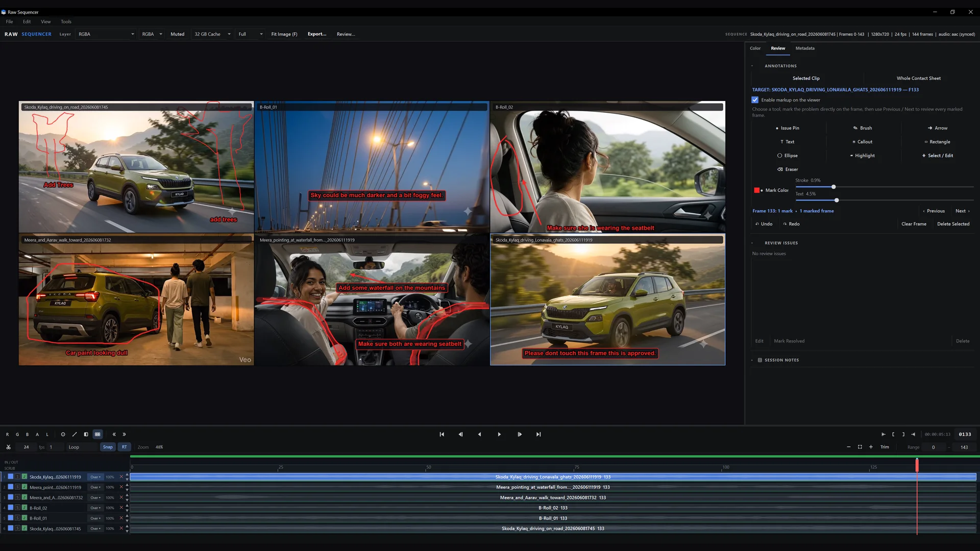Fit timeline to view icon
Screen dimensions: 980x551
point(860,447)
